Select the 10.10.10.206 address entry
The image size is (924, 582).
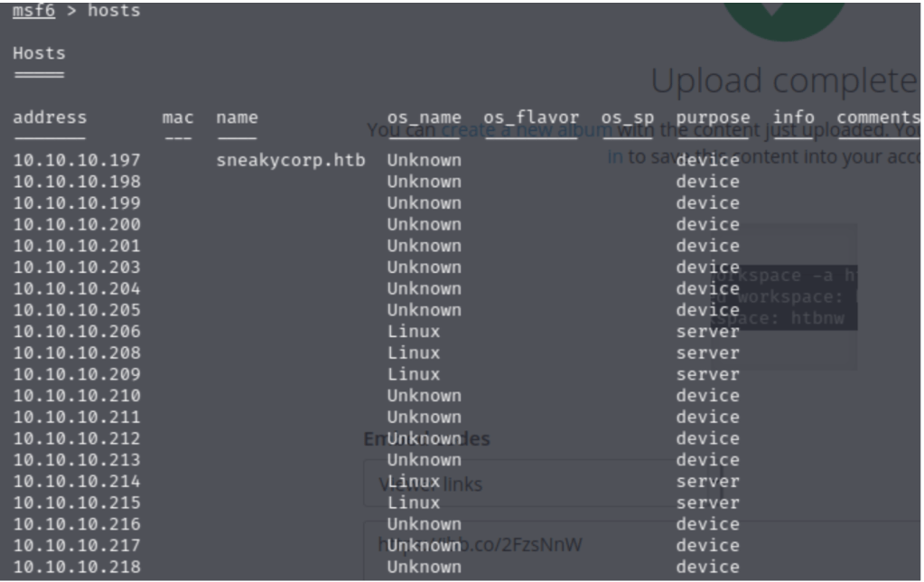(77, 332)
